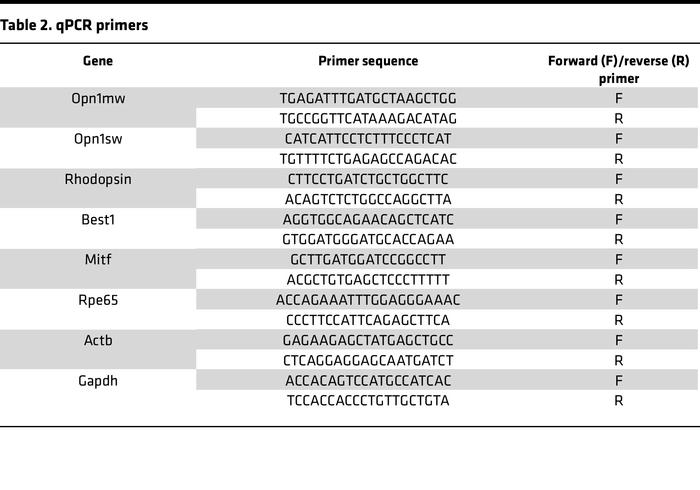Screen dimensions: 700x490
Task: Click the "Primer sequence" column header
Action: (368, 61)
